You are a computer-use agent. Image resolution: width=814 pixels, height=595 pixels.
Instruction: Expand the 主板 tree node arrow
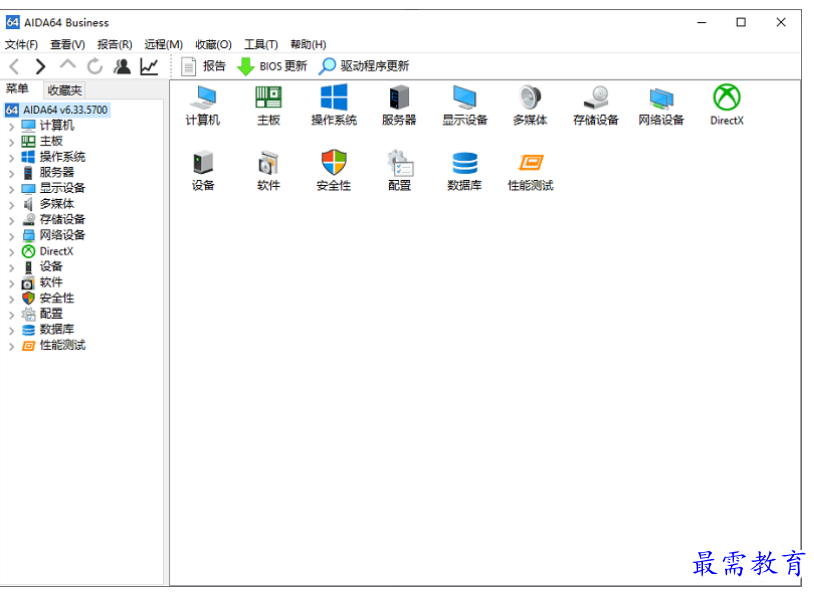click(x=11, y=142)
